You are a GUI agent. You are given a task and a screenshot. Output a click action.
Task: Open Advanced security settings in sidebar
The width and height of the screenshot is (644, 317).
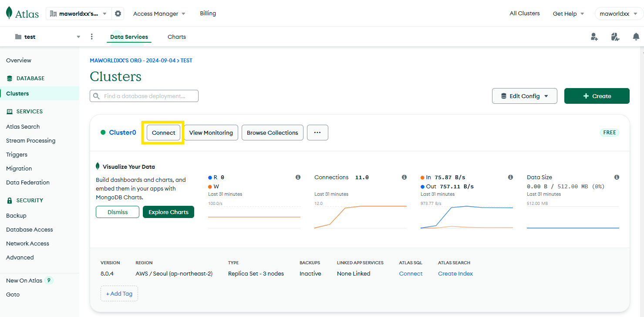[x=20, y=257]
